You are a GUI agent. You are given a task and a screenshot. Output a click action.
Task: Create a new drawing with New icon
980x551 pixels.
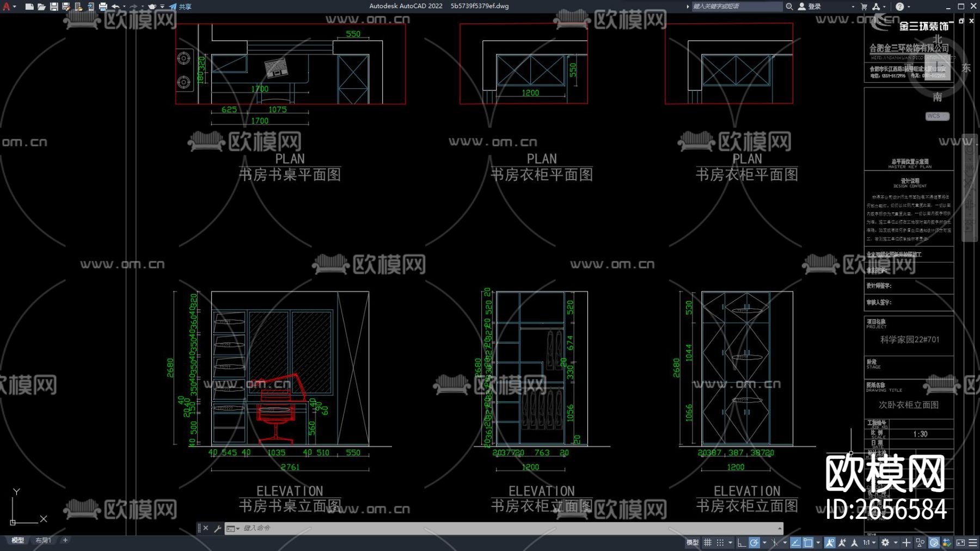[29, 7]
